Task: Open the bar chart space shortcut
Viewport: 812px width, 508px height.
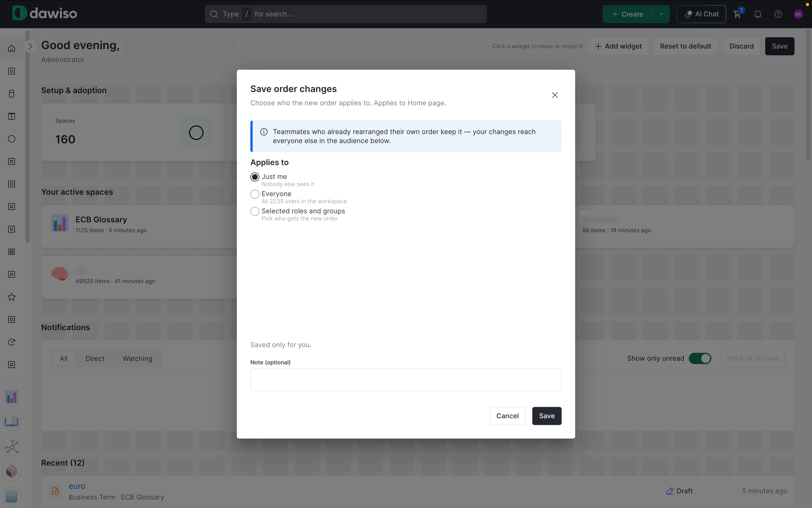Action: (12, 397)
